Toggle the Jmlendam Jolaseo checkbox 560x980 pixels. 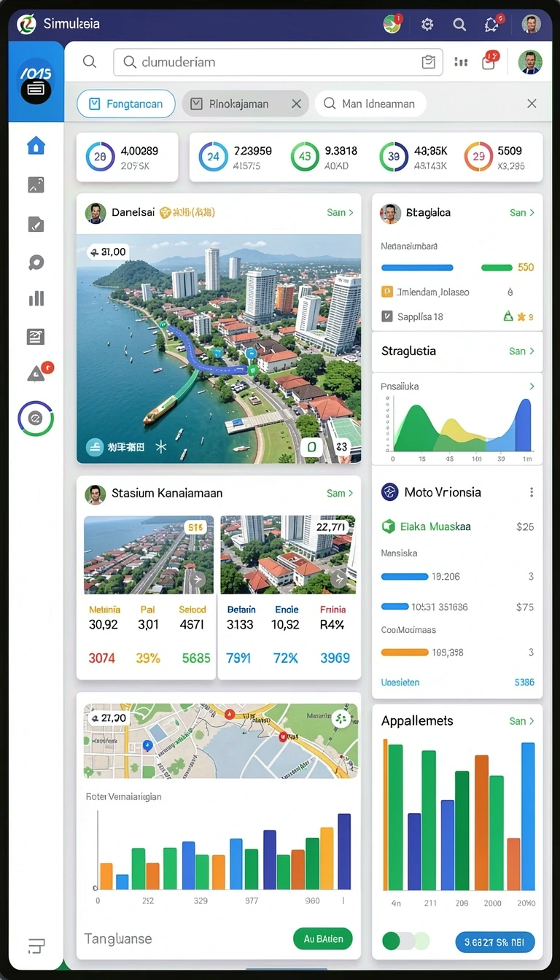tap(387, 292)
